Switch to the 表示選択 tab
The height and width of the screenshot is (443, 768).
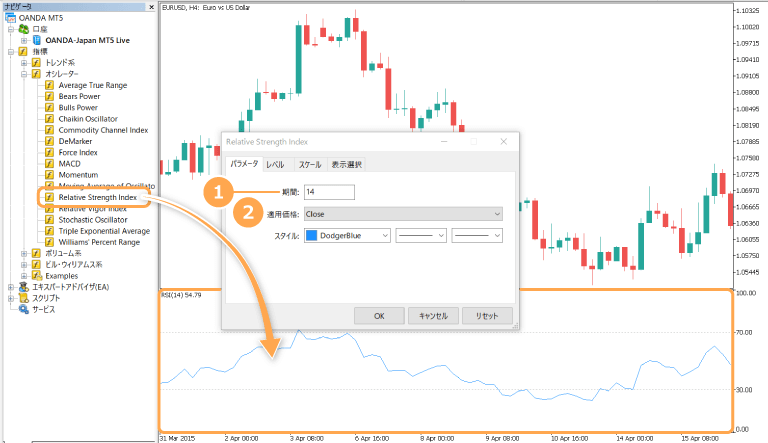coord(346,163)
